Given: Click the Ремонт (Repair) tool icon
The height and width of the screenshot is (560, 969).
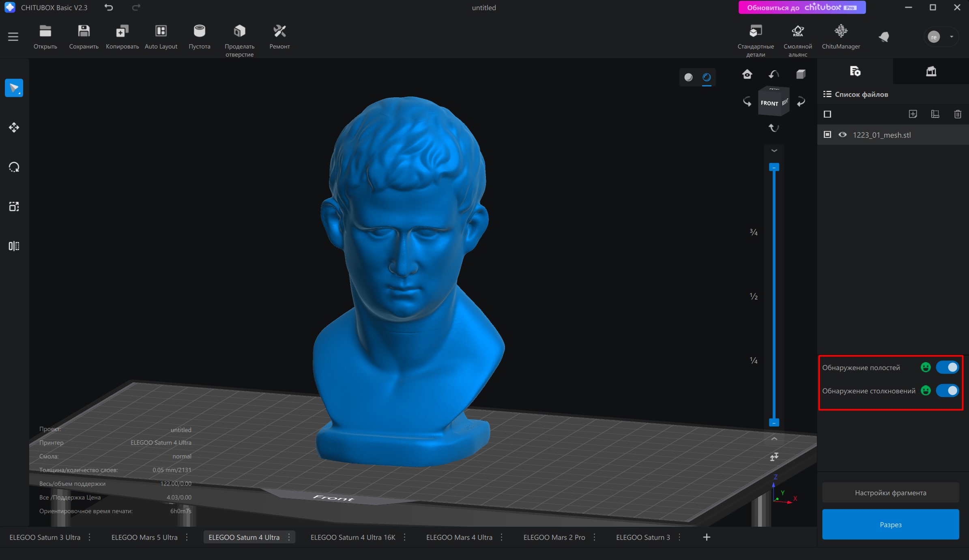Looking at the screenshot, I should point(279,32).
